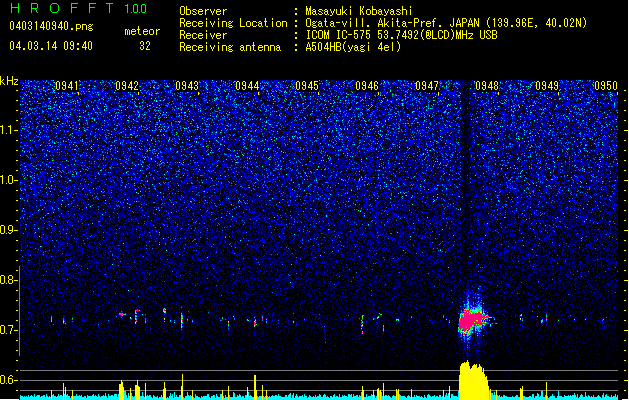Click the Observer label
The width and height of the screenshot is (629, 400).
(x=203, y=11)
